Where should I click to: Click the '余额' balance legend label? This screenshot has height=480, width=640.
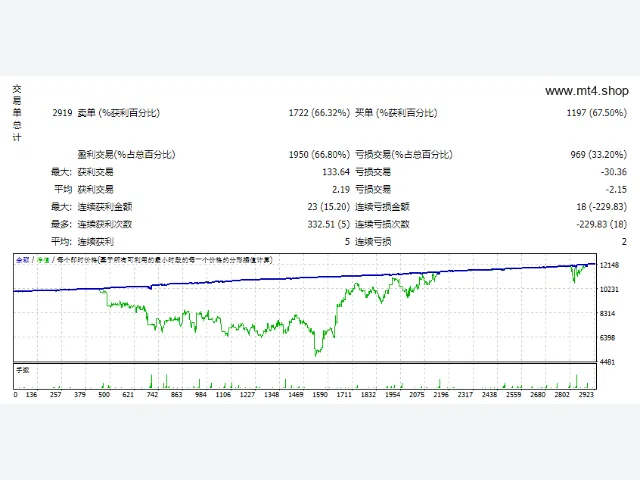tap(22, 260)
